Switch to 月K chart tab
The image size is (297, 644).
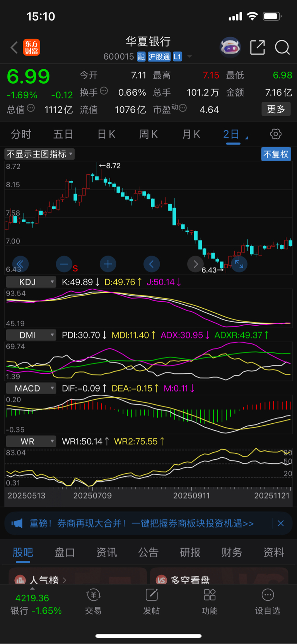191,134
